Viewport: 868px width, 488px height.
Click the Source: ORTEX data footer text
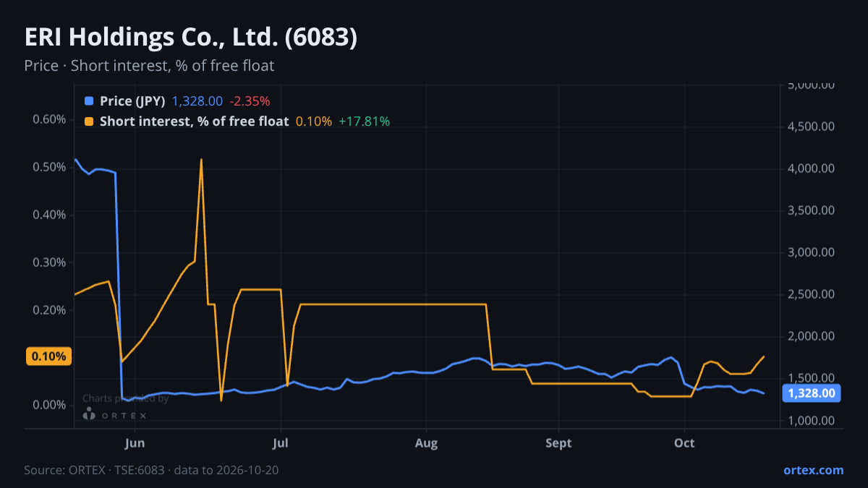(151, 470)
